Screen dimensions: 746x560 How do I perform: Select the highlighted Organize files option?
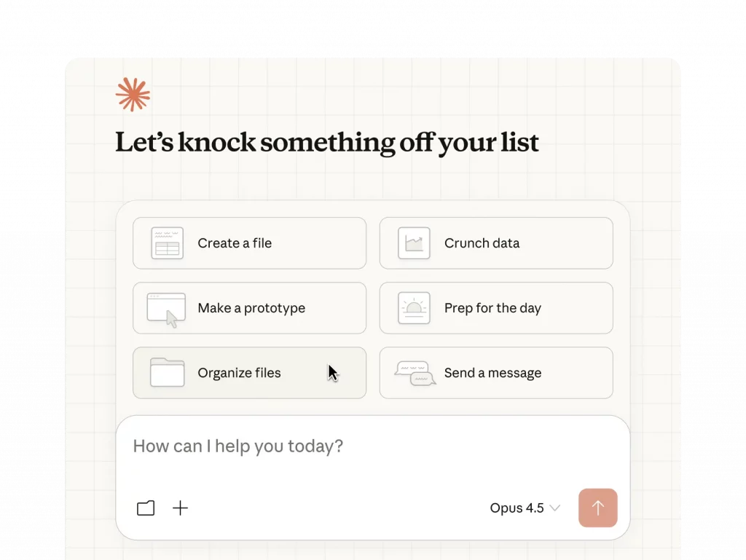click(249, 373)
